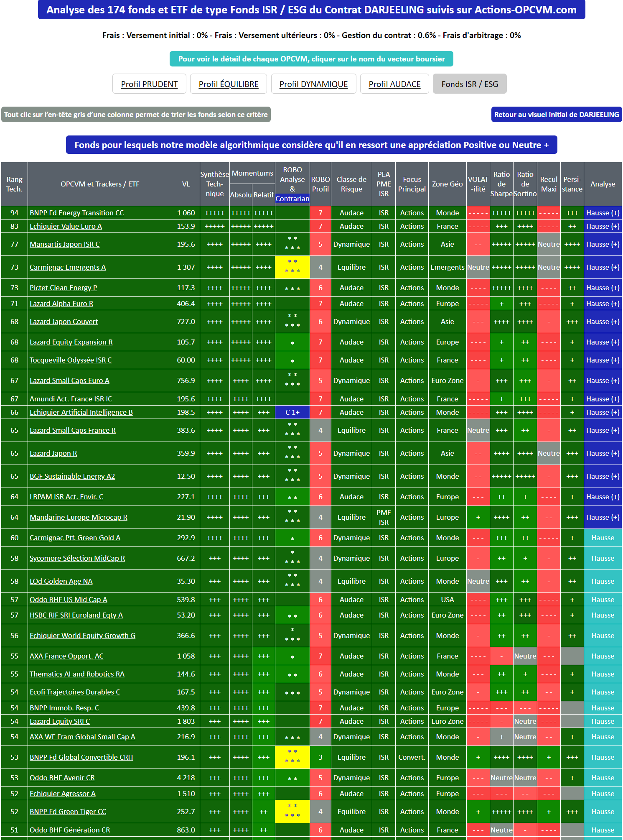The width and height of the screenshot is (623, 840).
Task: Open Lazard Small Caps Euro A link
Action: (x=69, y=380)
